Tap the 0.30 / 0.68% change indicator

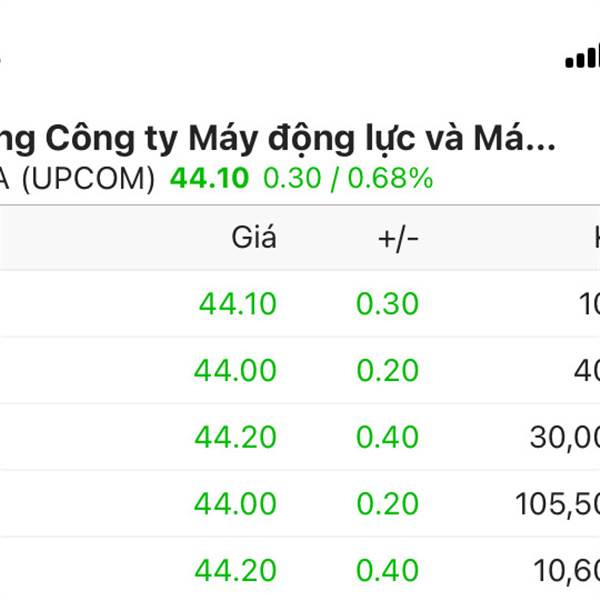coord(348,179)
